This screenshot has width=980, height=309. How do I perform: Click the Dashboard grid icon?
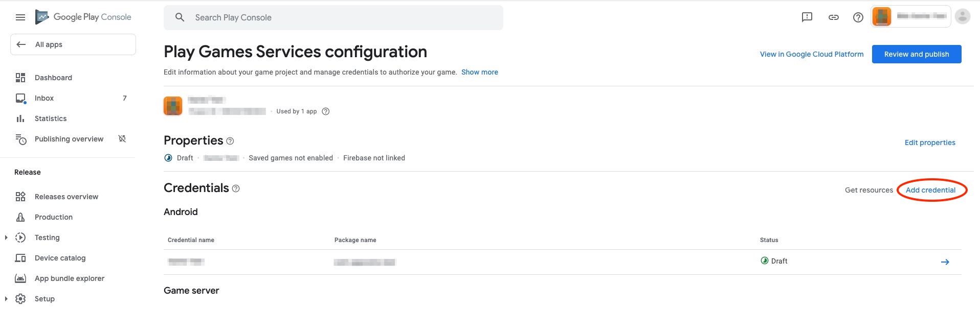pyautogui.click(x=20, y=78)
